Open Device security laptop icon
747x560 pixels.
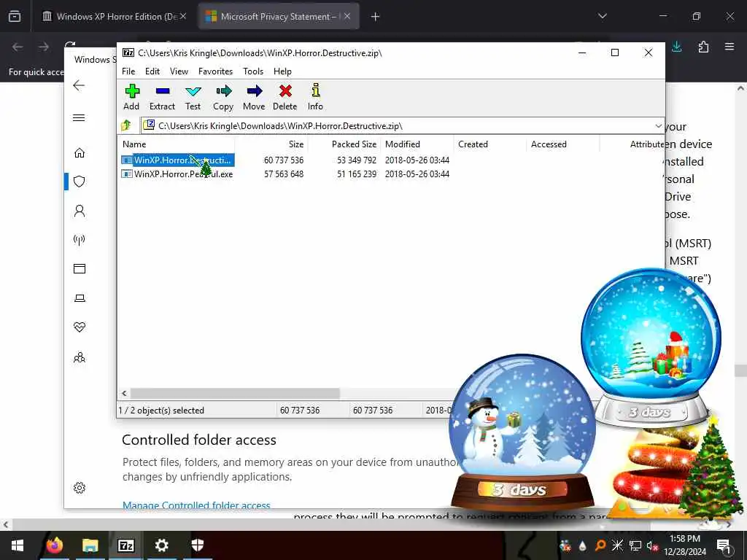click(80, 298)
